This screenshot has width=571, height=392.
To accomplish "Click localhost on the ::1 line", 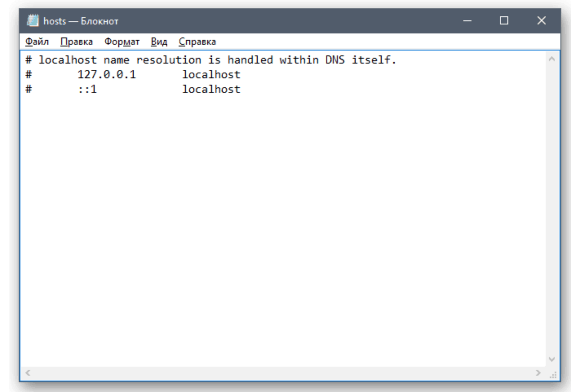I will (211, 89).
